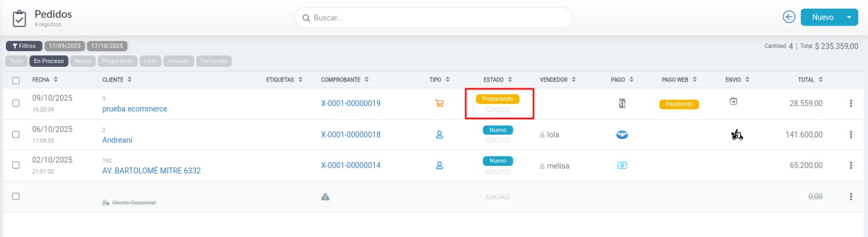Click the shipping icon on prueba ecommerce row

click(733, 101)
